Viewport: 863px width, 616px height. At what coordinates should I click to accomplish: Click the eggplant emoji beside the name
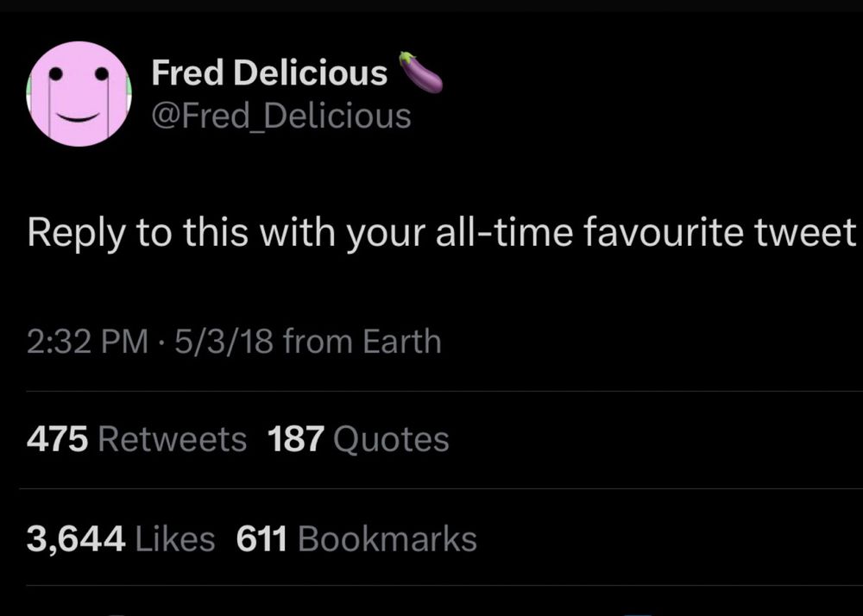tap(421, 72)
